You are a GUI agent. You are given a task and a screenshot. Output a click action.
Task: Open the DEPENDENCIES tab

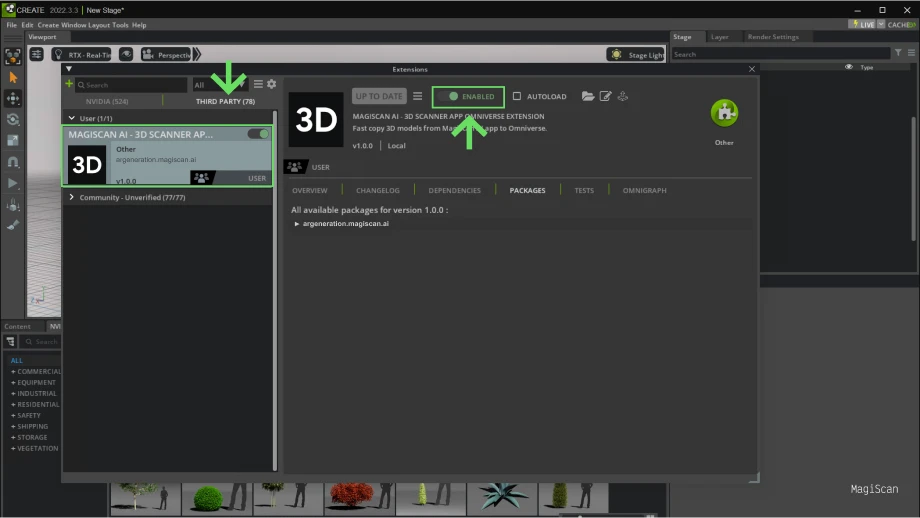point(455,191)
